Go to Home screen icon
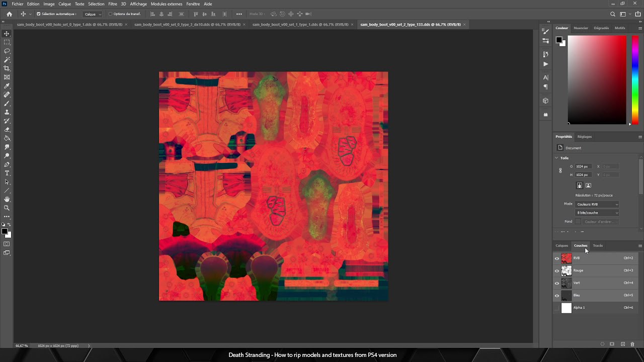644x362 pixels. pos(9,14)
